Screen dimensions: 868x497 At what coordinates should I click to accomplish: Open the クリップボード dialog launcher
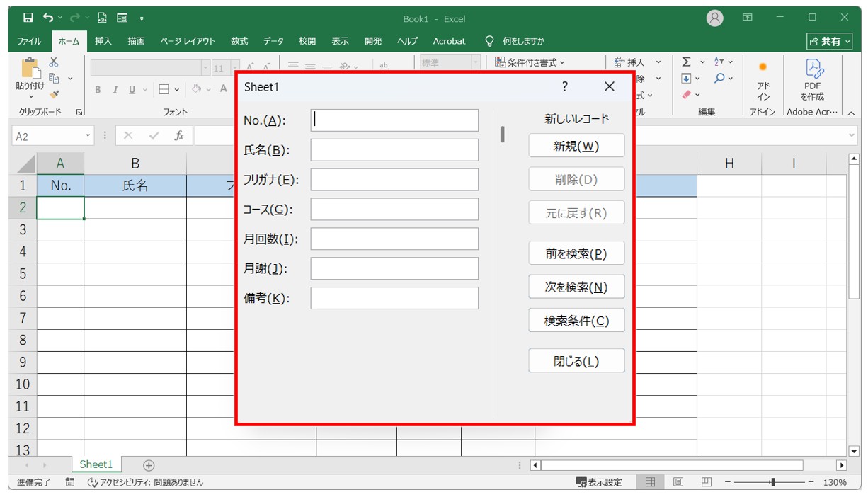click(79, 112)
